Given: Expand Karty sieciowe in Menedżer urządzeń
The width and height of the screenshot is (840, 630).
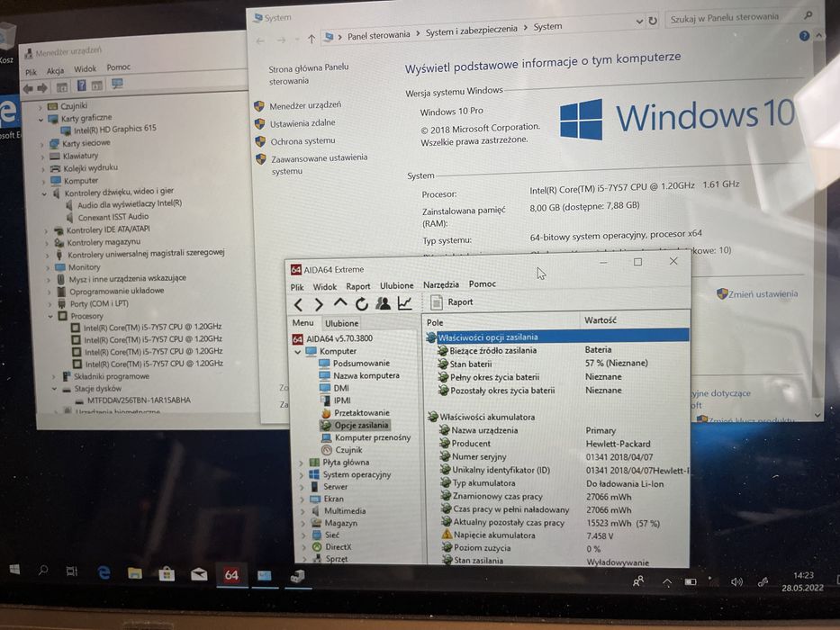Looking at the screenshot, I should [42, 145].
